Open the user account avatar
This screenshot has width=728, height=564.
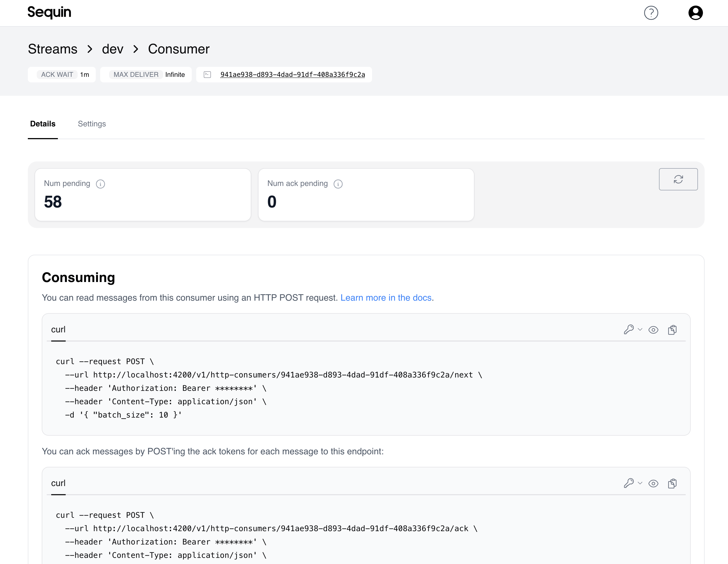(x=695, y=13)
